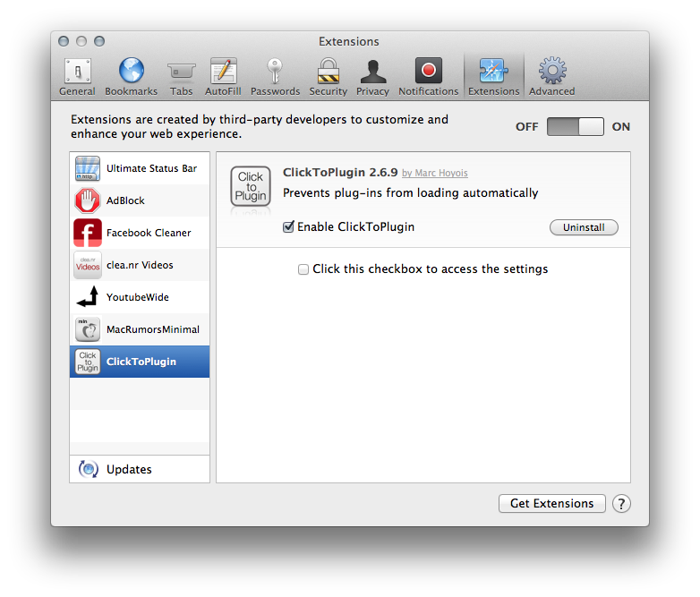This screenshot has height=597, width=700.
Task: Select AdBlock in the extensions list
Action: point(140,200)
